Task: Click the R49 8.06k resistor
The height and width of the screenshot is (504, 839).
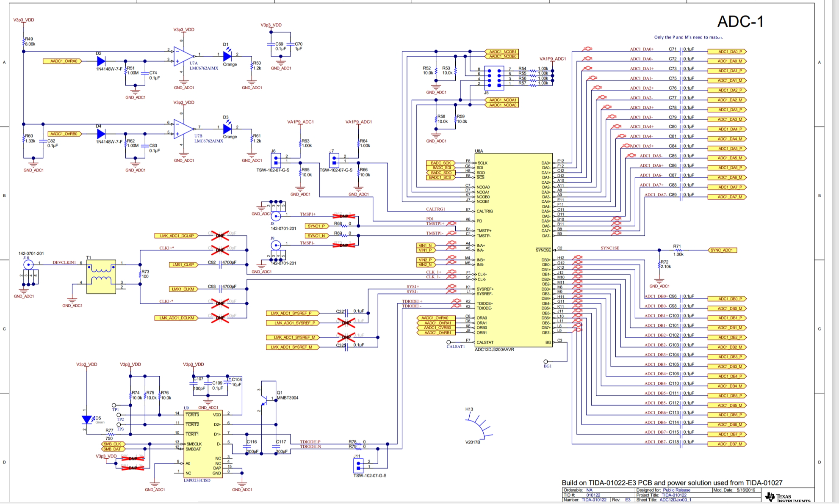Action: click(24, 41)
